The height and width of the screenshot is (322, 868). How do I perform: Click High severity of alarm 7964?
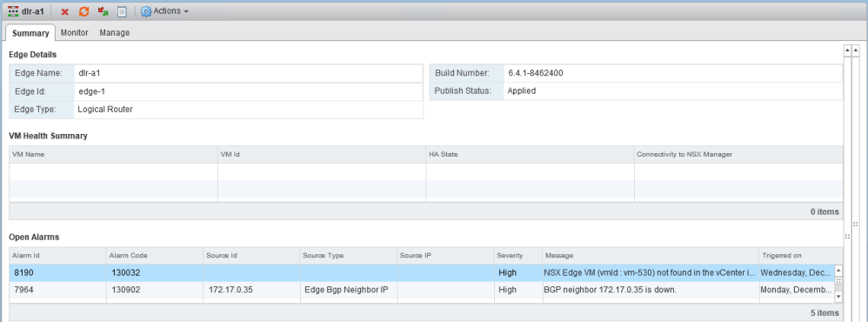(x=517, y=290)
